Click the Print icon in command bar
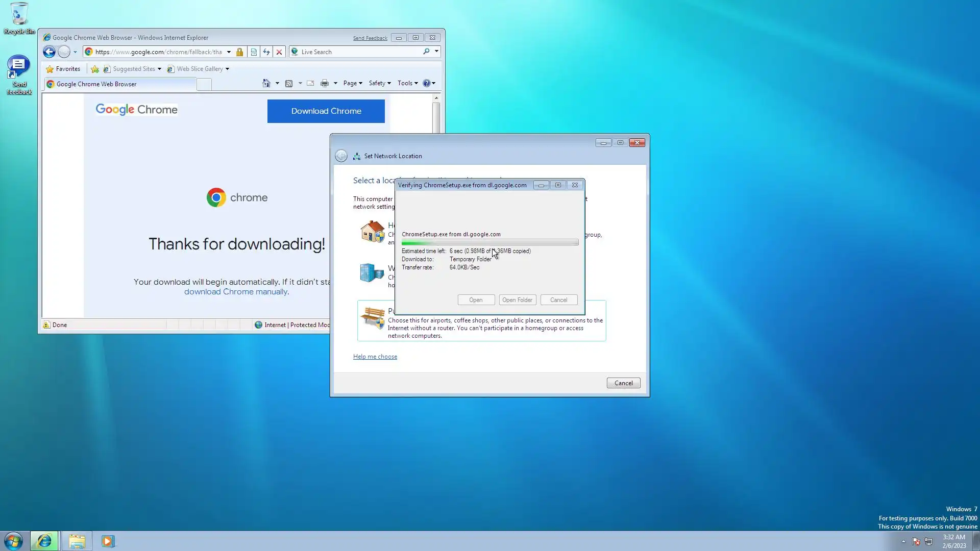Screen dimensions: 980x551 (324, 83)
